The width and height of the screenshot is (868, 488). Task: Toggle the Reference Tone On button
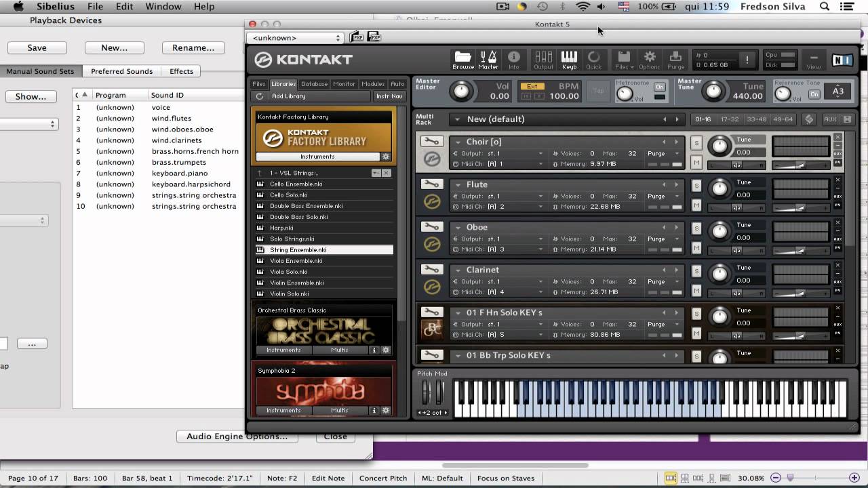814,94
